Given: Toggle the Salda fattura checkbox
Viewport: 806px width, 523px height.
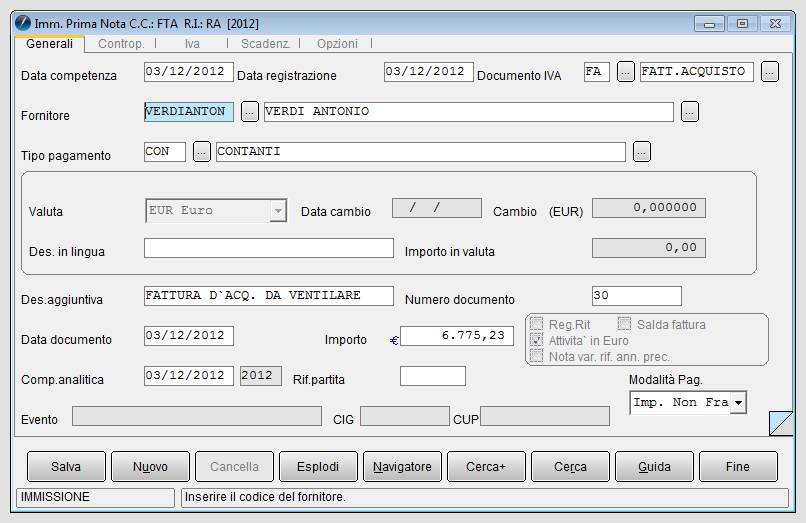Looking at the screenshot, I should pyautogui.click(x=624, y=324).
